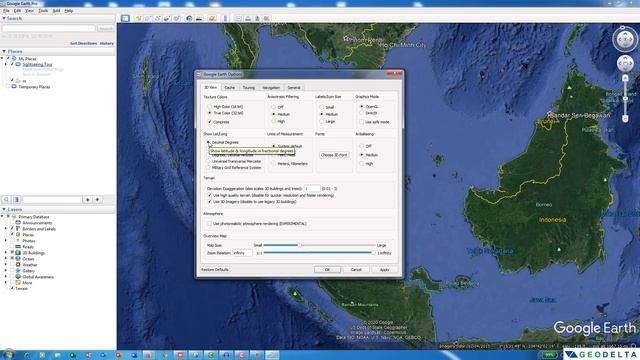640x360 pixels.
Task: Toggle the sidebar using the toolbar icon
Action: point(125,18)
